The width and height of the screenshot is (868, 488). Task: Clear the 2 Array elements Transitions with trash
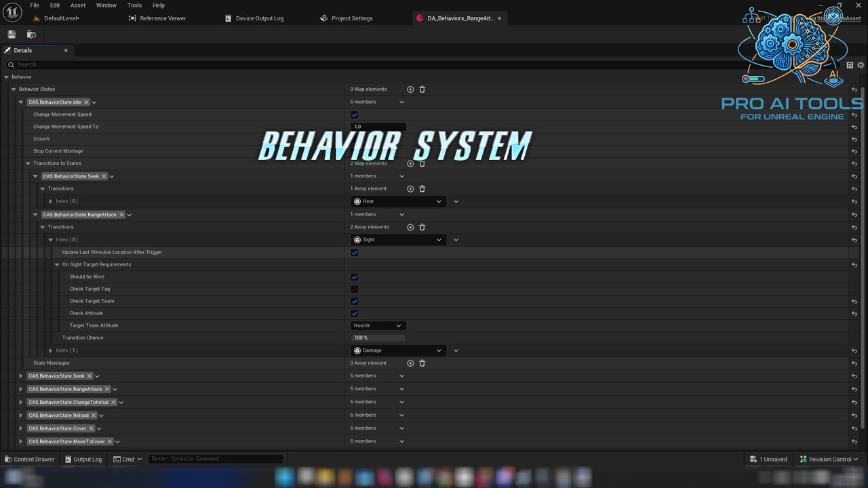click(422, 227)
